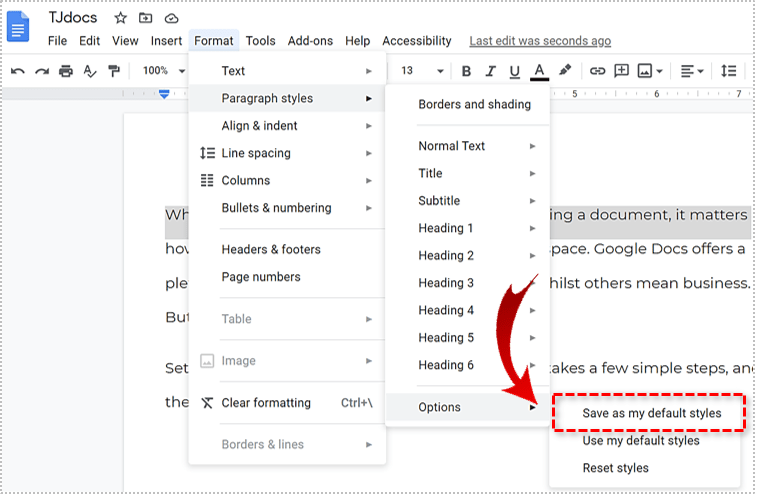Open the font size 13 dropdown
This screenshot has height=494, width=758.
tap(422, 71)
